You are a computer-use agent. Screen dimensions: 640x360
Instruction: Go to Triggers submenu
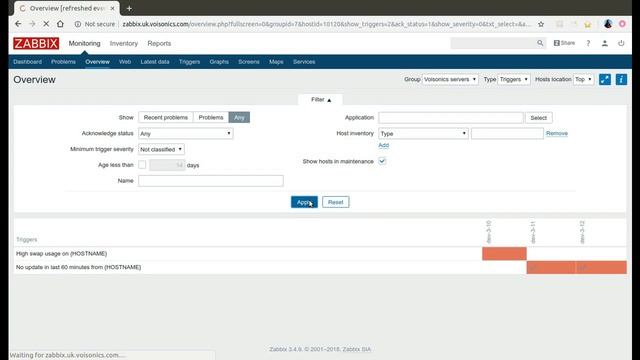pos(189,62)
